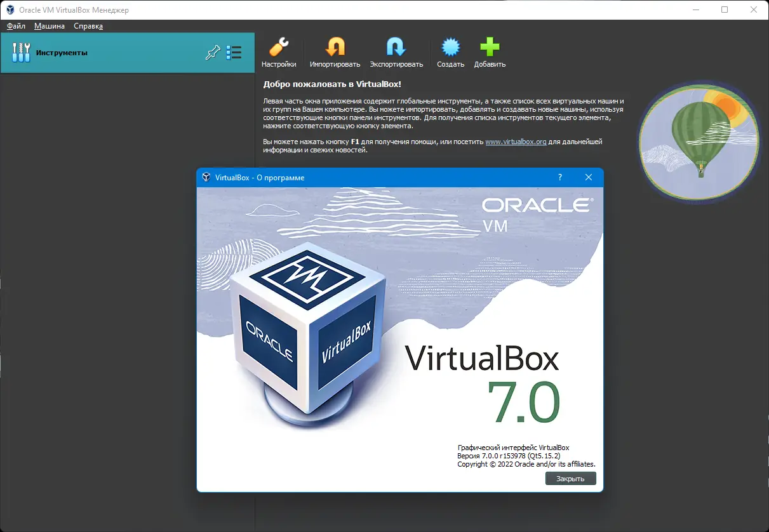Click the VirtualBox cube icon in About title bar
The height and width of the screenshot is (532, 769).
(206, 177)
